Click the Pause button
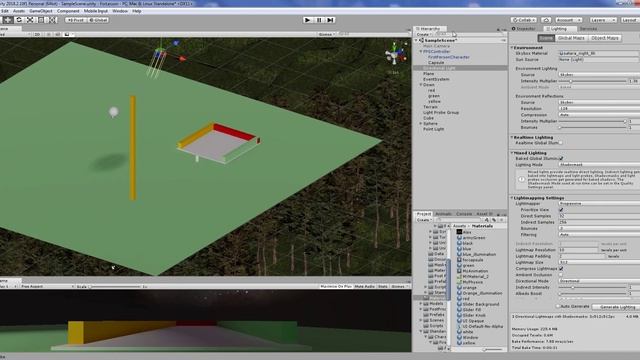The image size is (640, 360). [x=319, y=20]
